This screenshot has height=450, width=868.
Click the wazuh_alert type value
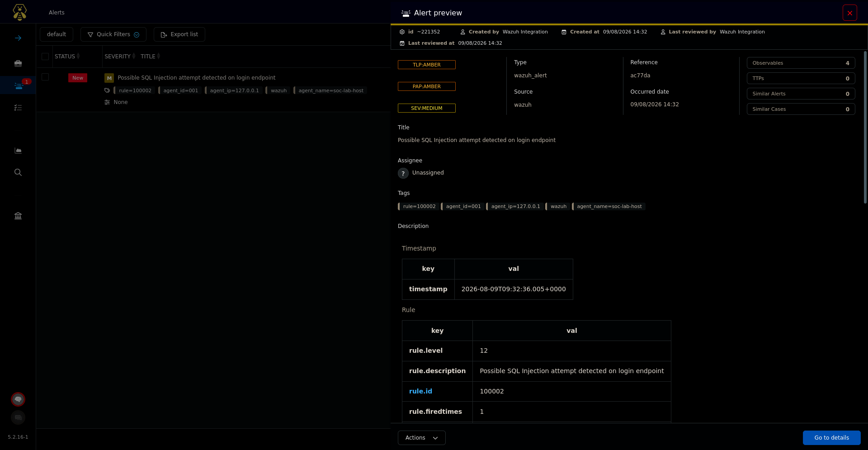[530, 76]
